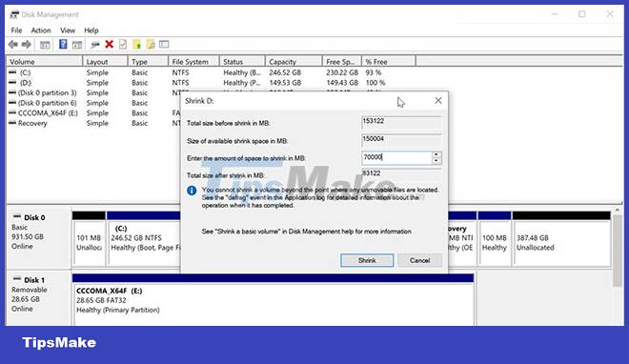Select the (Disk 0 partition 6) volume row
The image size is (629, 364).
pos(47,103)
